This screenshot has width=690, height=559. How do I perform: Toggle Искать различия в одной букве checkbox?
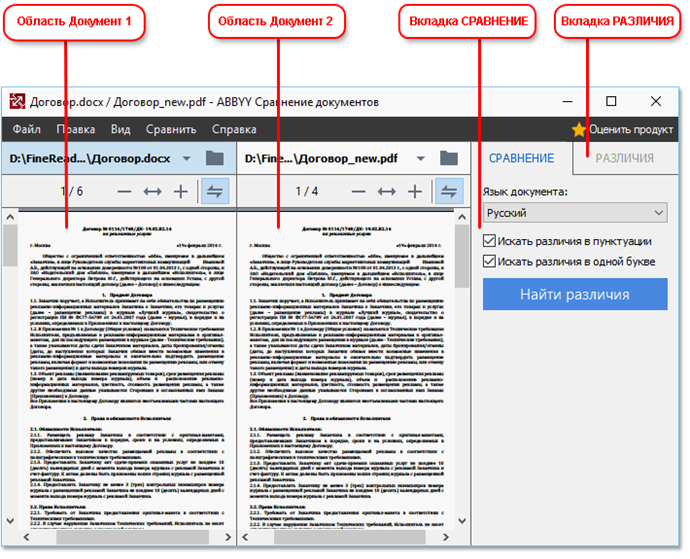click(x=489, y=261)
